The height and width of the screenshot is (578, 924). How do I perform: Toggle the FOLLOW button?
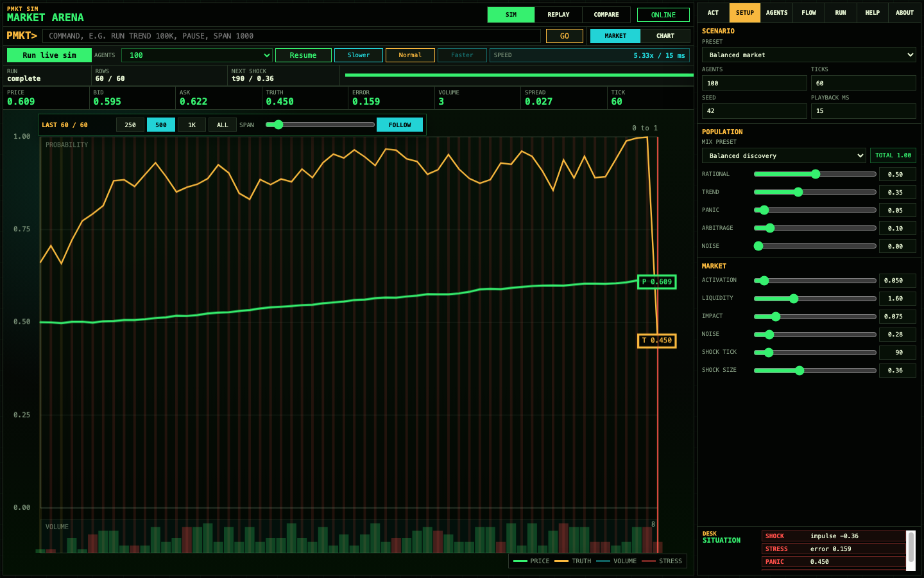(x=400, y=125)
